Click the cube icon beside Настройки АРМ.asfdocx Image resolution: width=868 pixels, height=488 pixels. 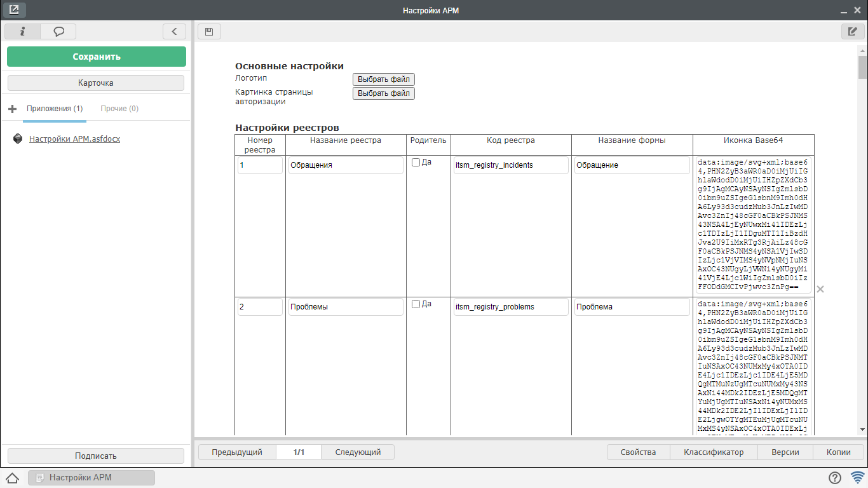[x=18, y=139]
